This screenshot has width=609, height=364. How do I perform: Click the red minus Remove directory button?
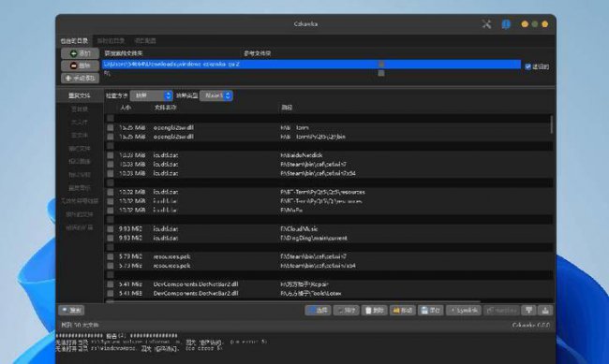pyautogui.click(x=80, y=66)
